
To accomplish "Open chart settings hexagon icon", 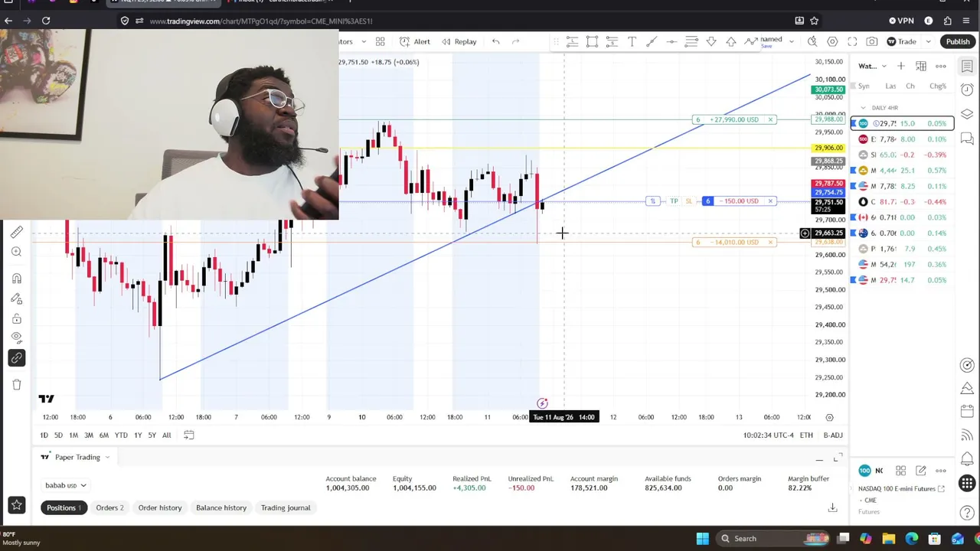I will click(832, 41).
